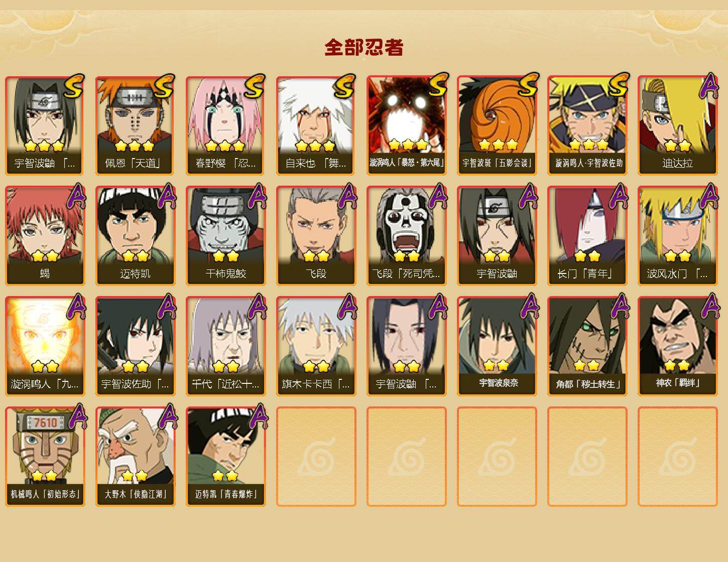Viewport: 728px width, 562px height.
Task: Open the 迈特凯「青春爆炸」 card
Action: [x=225, y=457]
